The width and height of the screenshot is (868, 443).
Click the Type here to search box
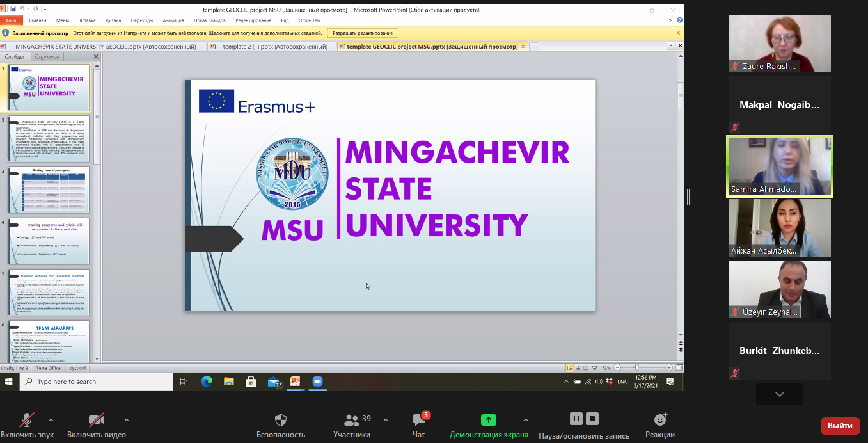[x=96, y=382]
